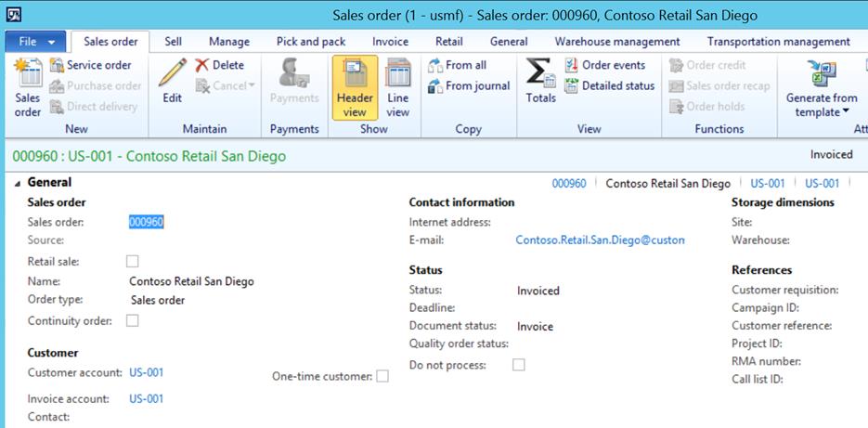Open Detailed status
The image size is (868, 428).
click(610, 85)
